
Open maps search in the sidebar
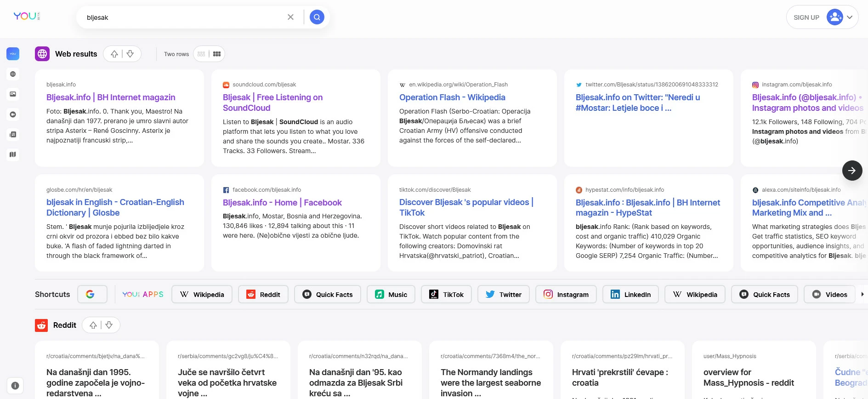13,154
